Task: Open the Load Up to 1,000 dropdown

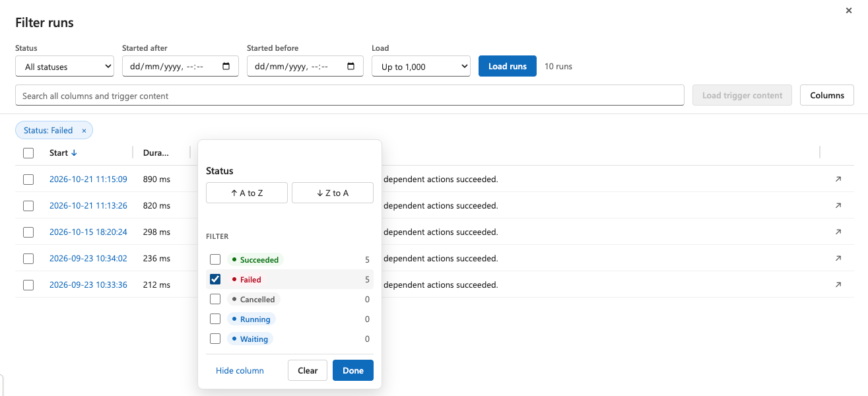Action: click(421, 66)
